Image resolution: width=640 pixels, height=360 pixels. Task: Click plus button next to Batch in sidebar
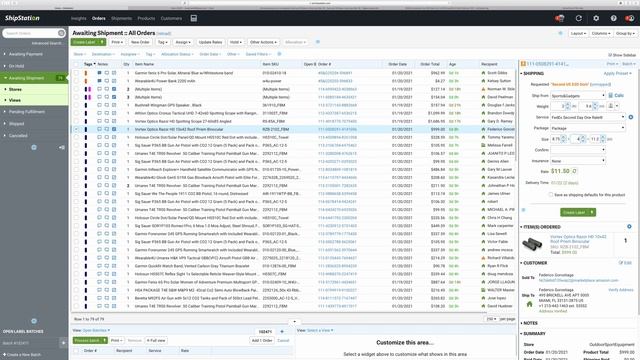[x=63, y=343]
